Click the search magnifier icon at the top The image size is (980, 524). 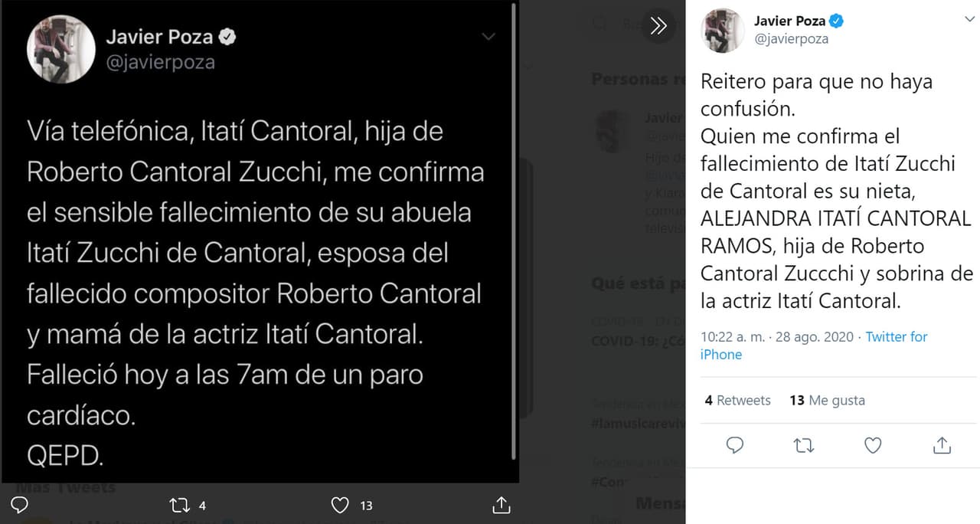point(598,25)
